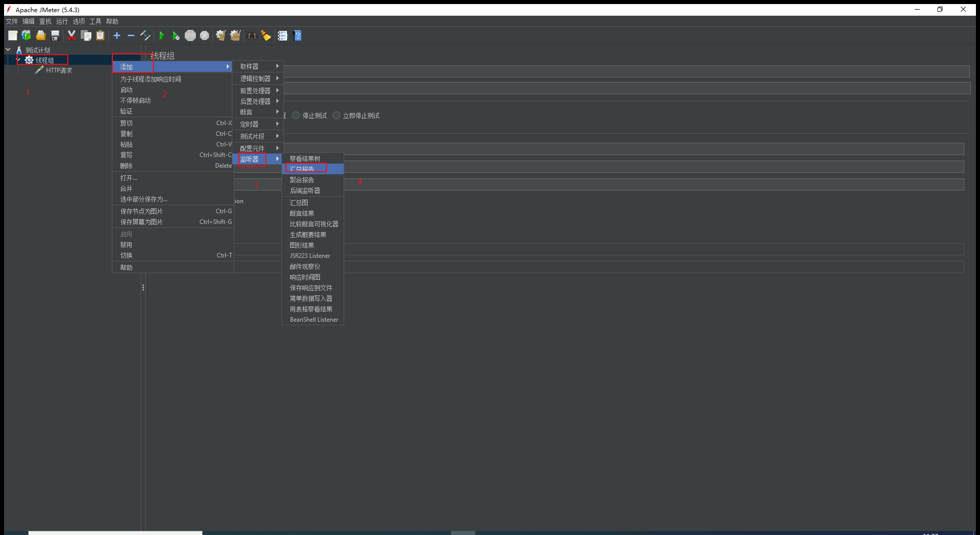Select HTTP请求 in the tree

point(59,70)
